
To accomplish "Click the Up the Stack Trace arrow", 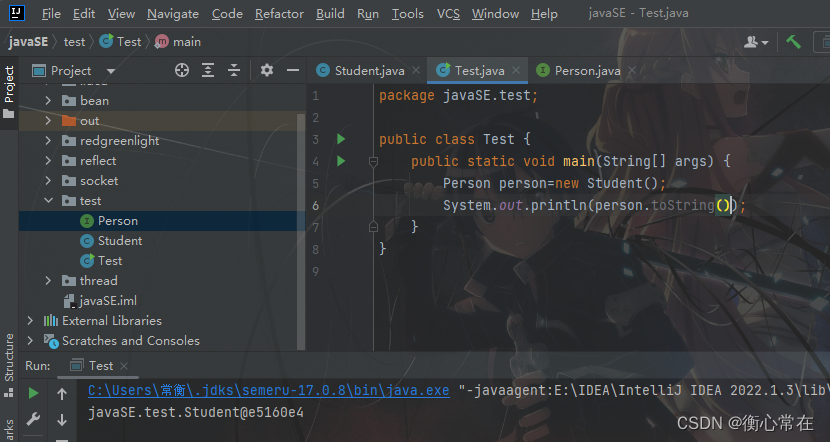I will pyautogui.click(x=62, y=394).
